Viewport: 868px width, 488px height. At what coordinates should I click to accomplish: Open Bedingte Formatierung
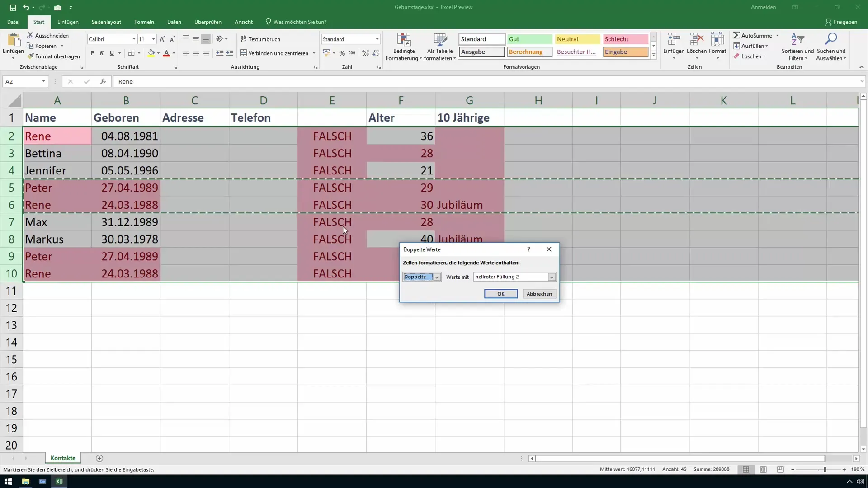404,47
